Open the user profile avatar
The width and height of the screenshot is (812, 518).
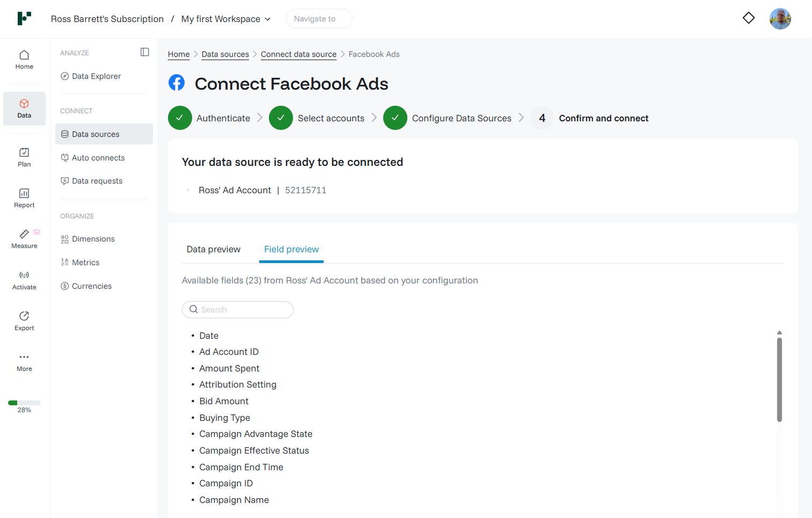[x=780, y=19]
